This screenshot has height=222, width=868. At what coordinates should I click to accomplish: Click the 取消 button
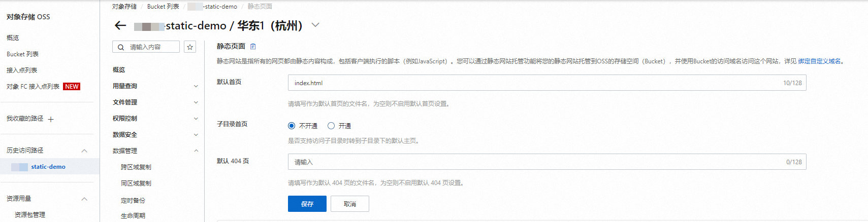(x=350, y=204)
